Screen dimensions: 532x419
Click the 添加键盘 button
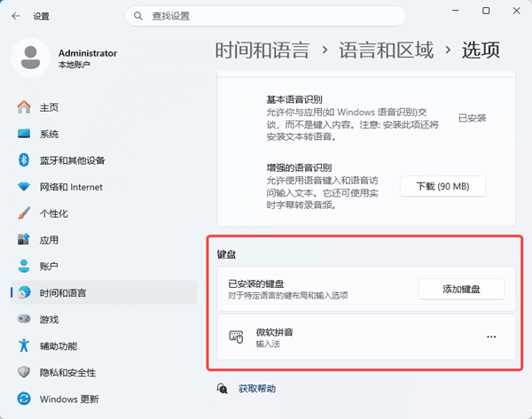tap(461, 289)
